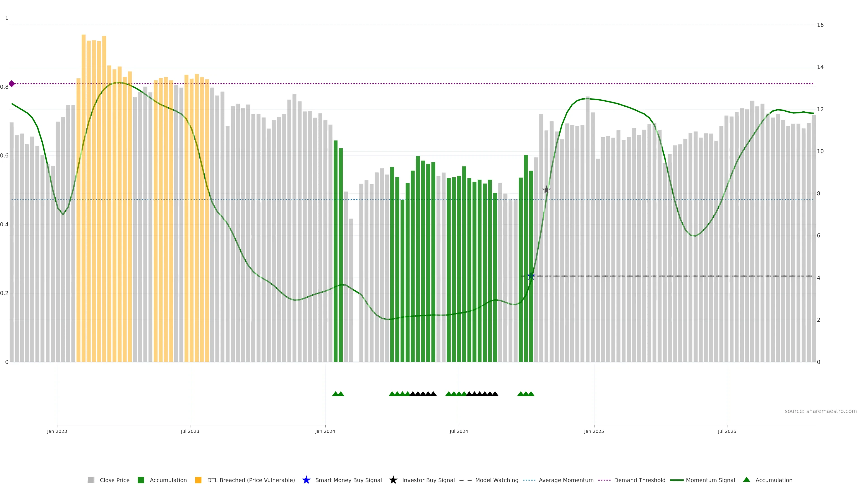
Task: Click the last green accumulation triangle marker
Action: (x=531, y=394)
